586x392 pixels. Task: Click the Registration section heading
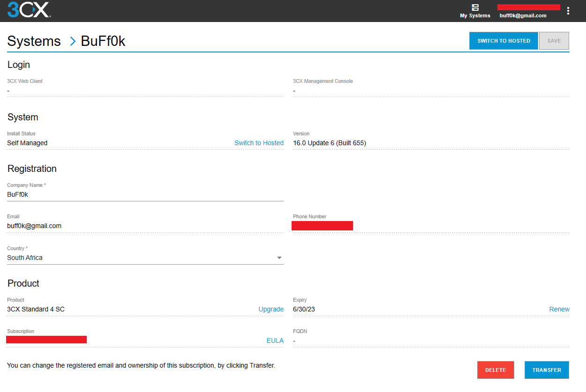32,169
